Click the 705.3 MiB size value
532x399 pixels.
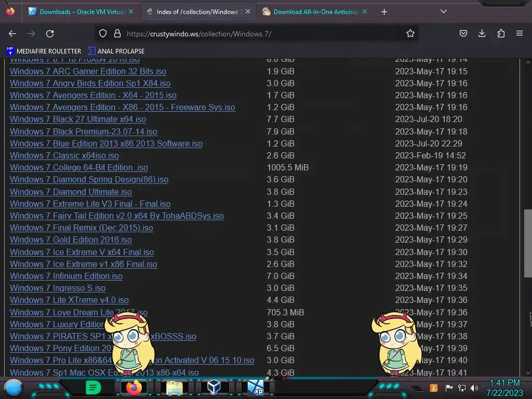(x=285, y=312)
